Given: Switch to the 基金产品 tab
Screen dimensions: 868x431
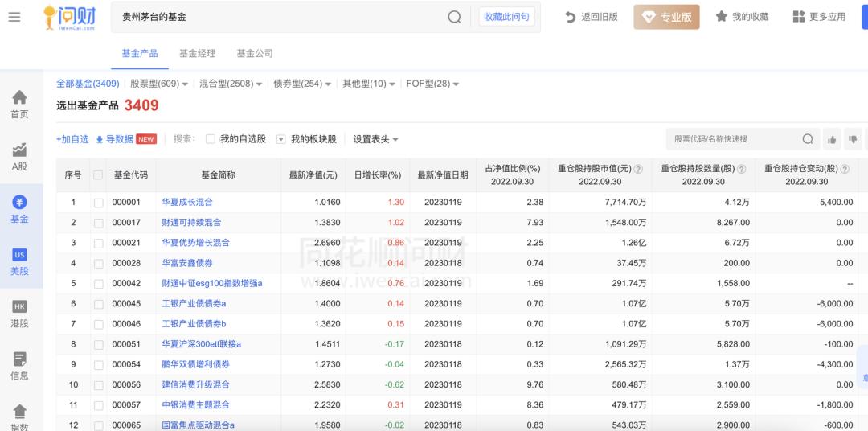Looking at the screenshot, I should click(x=140, y=53).
